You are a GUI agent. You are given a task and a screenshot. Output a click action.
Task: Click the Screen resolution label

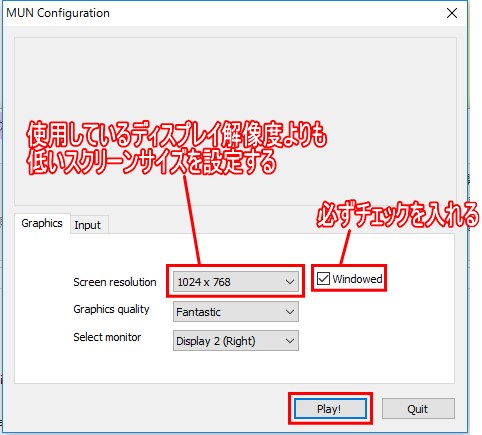[x=115, y=282]
